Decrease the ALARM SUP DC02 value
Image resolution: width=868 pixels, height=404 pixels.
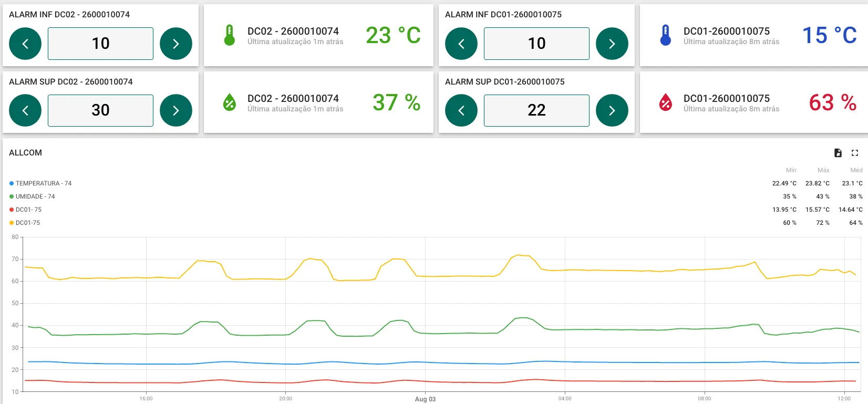click(x=25, y=110)
